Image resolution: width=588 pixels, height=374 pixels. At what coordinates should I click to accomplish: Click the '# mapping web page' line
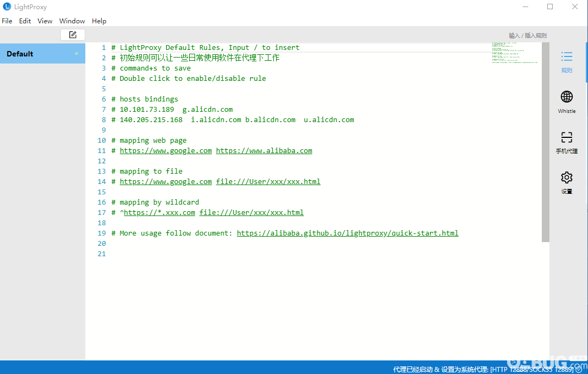[149, 140]
